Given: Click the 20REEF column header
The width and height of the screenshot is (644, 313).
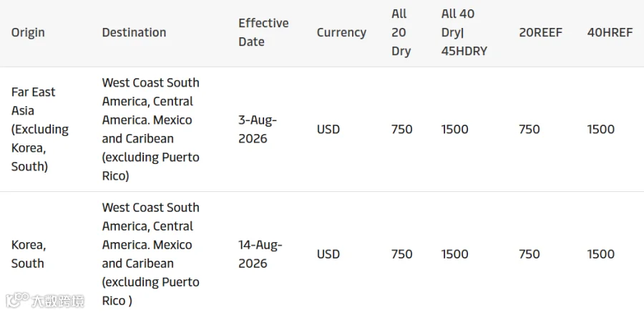Looking at the screenshot, I should click(540, 32).
